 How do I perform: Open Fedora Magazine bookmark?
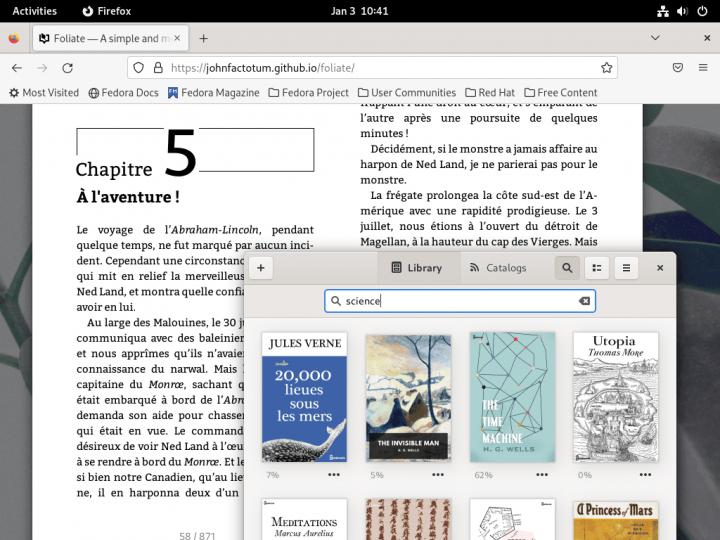coord(213,93)
